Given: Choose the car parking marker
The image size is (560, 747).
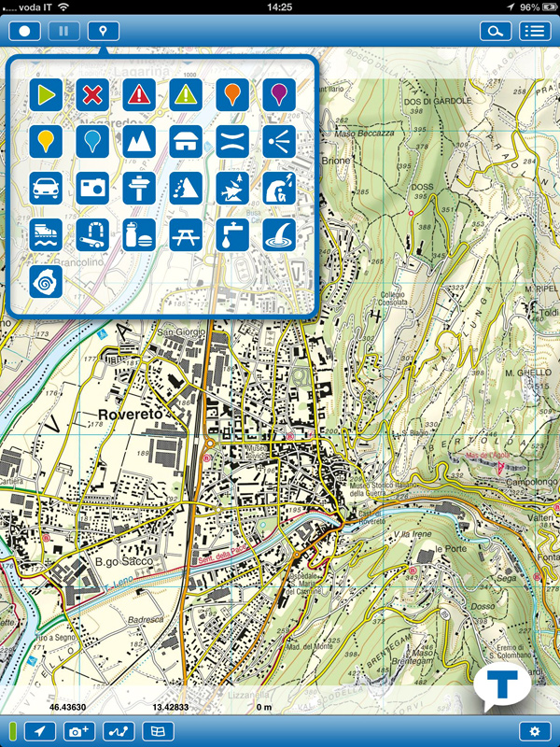Looking at the screenshot, I should (46, 189).
